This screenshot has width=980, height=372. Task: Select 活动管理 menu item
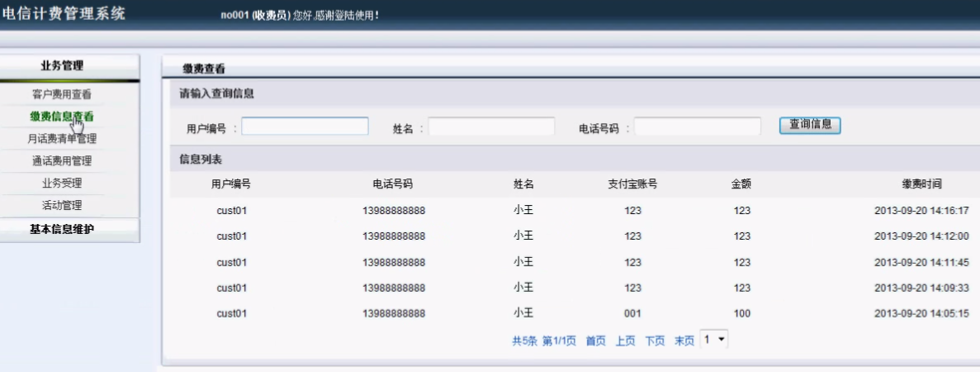pos(61,205)
